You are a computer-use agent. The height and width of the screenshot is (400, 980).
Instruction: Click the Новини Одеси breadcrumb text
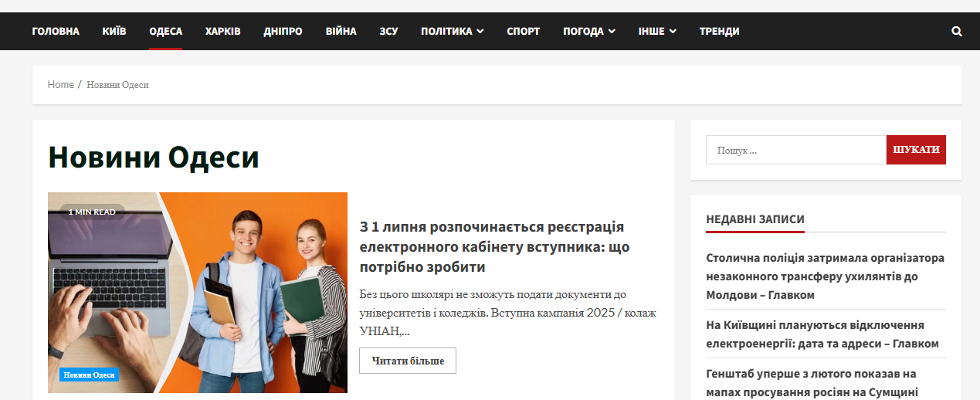[117, 85]
